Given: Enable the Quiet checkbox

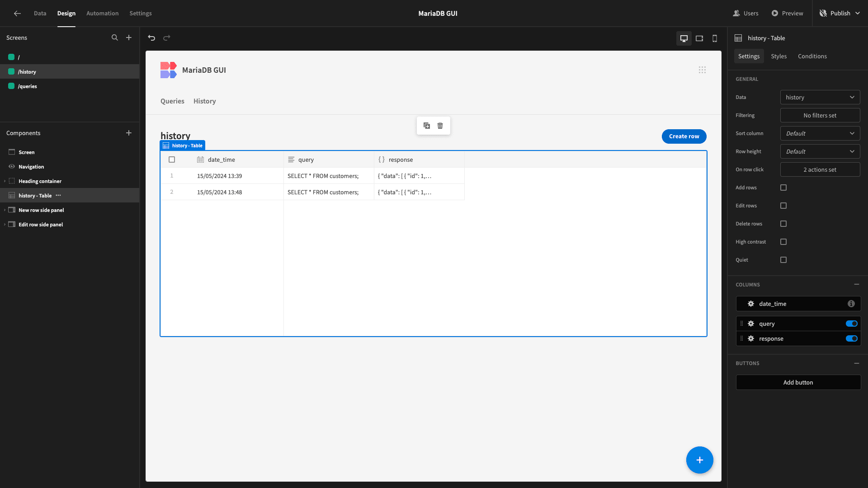Looking at the screenshot, I should tap(783, 260).
